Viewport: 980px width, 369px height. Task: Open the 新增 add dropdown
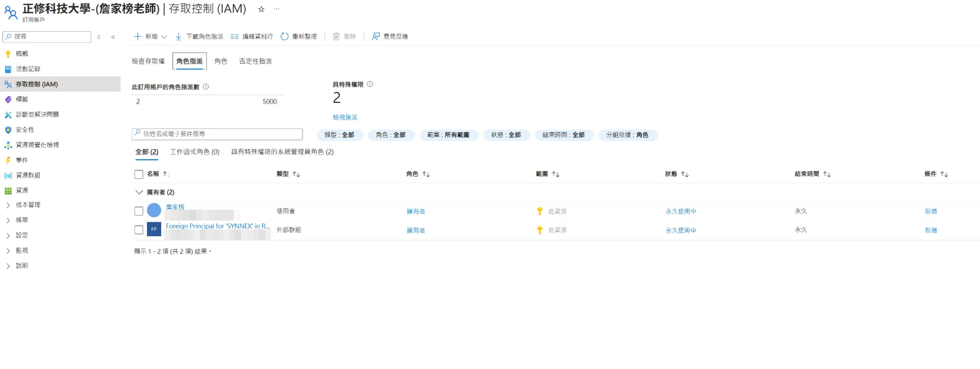point(150,37)
